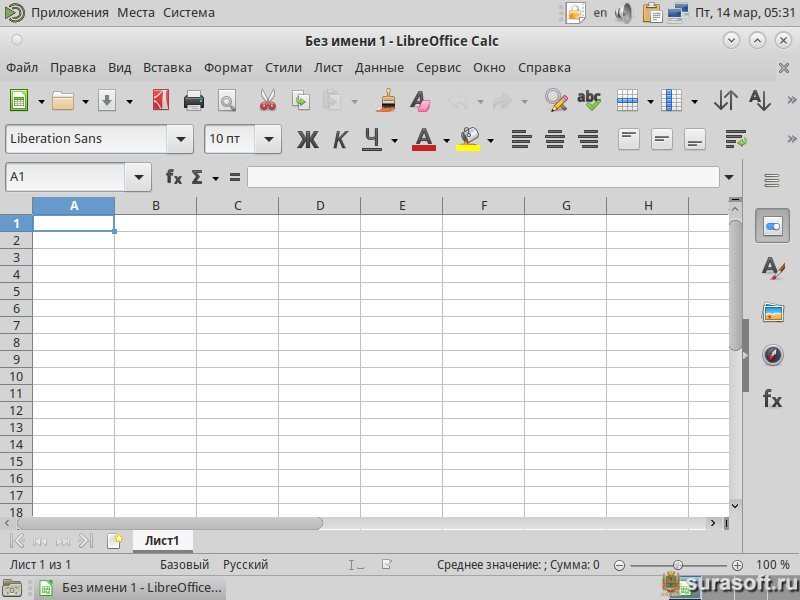
Task: Apply the red font color
Action: 424,139
